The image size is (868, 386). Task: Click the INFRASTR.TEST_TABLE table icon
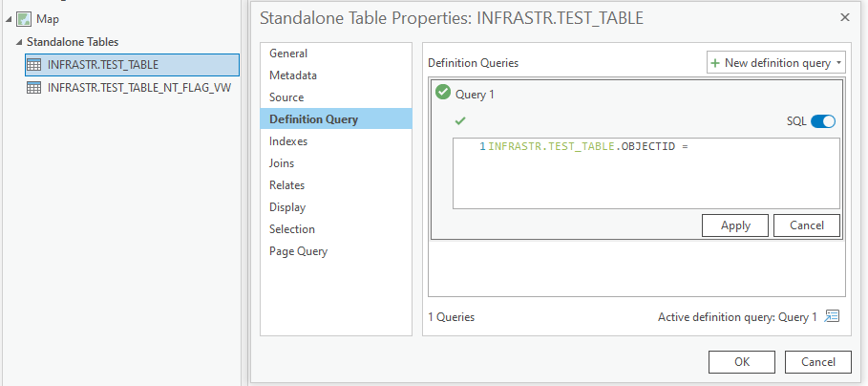coord(34,65)
